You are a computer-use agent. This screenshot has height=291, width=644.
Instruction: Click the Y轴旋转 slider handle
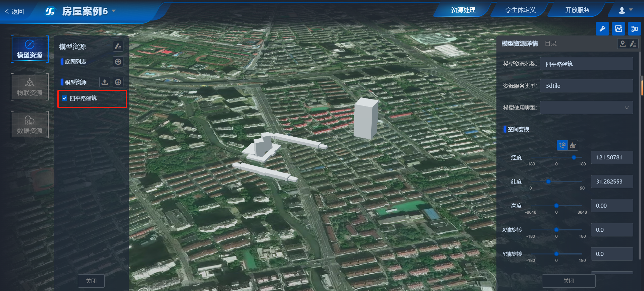[x=556, y=254]
